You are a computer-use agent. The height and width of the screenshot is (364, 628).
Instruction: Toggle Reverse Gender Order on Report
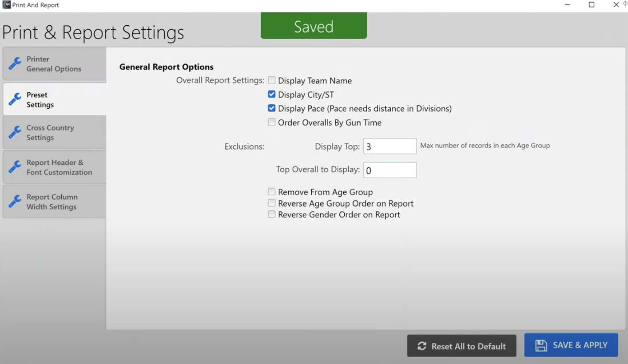(271, 214)
